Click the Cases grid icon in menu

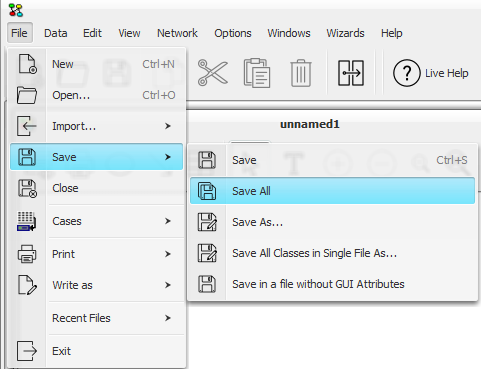click(x=26, y=221)
